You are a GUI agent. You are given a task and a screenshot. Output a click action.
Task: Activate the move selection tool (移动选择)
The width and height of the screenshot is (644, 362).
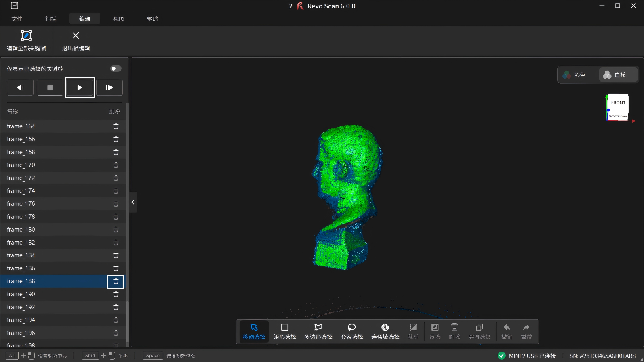(254, 331)
